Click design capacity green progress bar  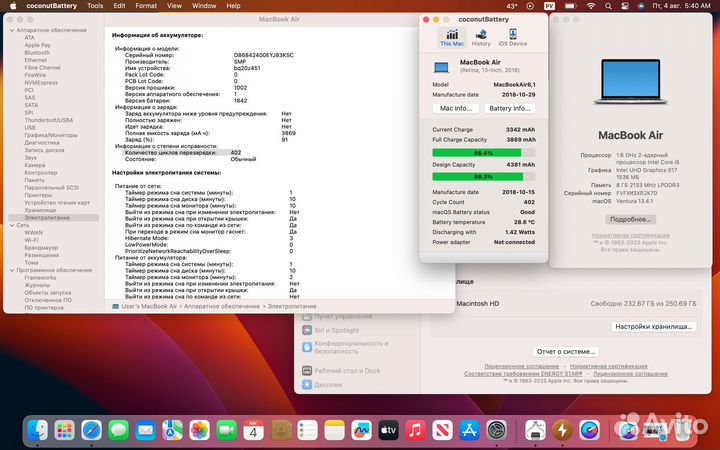[484, 177]
